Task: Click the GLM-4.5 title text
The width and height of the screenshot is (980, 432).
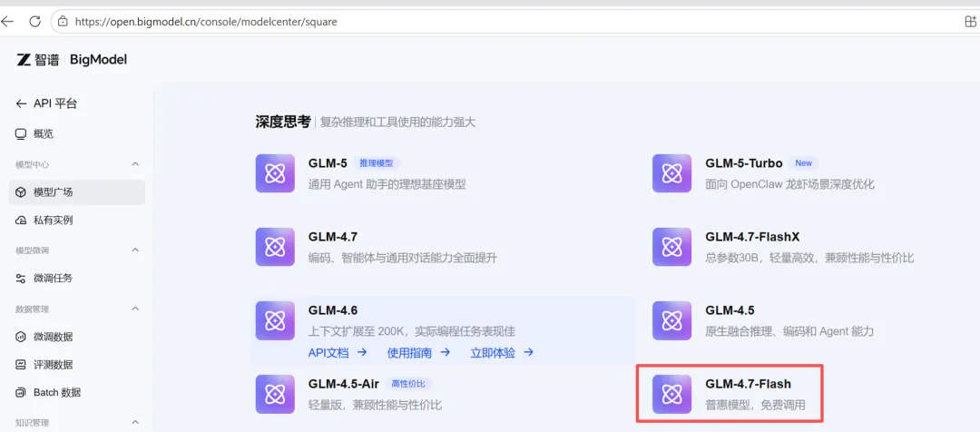Action: 730,310
